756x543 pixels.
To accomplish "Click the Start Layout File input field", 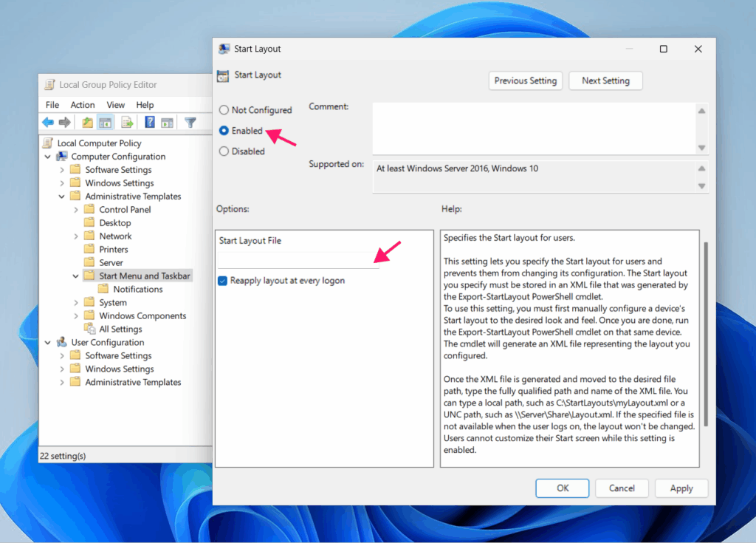I will [x=298, y=260].
